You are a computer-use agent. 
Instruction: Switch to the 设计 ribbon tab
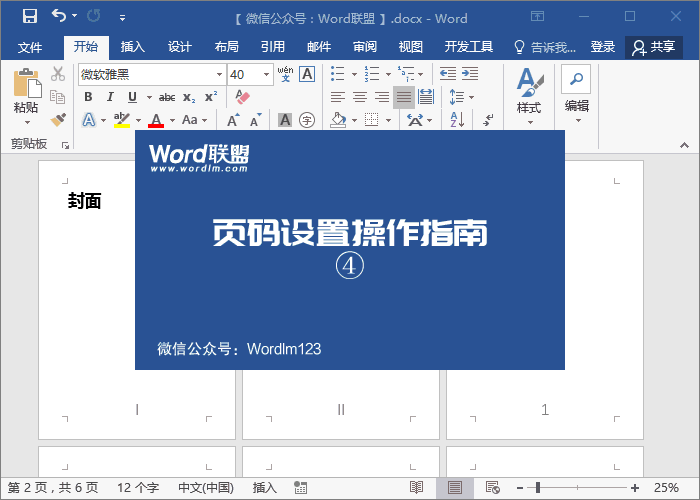click(179, 47)
